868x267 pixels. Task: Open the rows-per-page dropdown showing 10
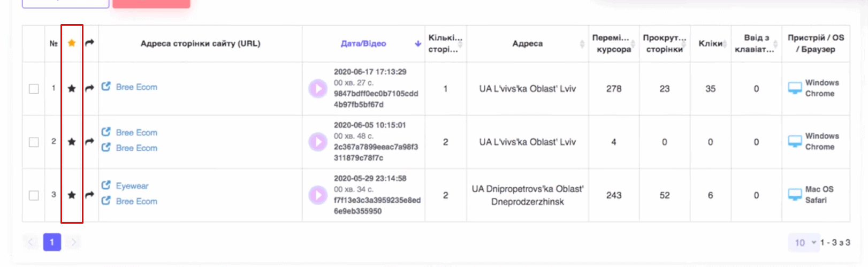pos(804,242)
